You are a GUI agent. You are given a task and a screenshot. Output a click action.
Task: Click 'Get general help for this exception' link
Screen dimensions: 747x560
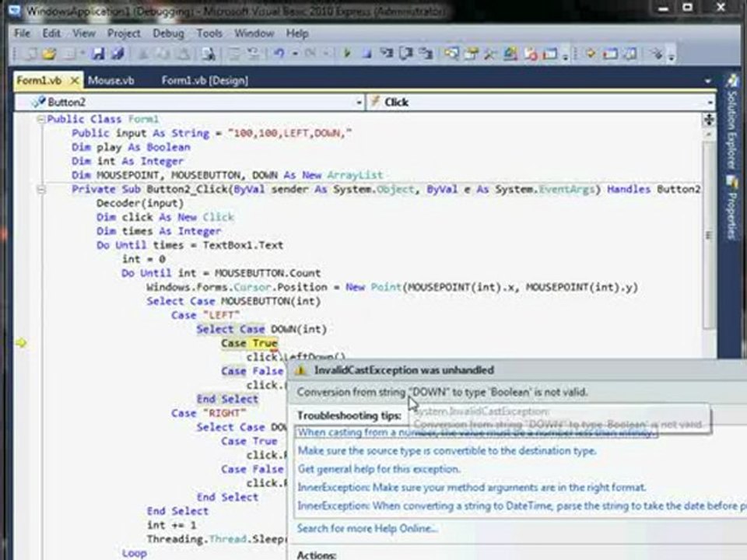pyautogui.click(x=379, y=469)
